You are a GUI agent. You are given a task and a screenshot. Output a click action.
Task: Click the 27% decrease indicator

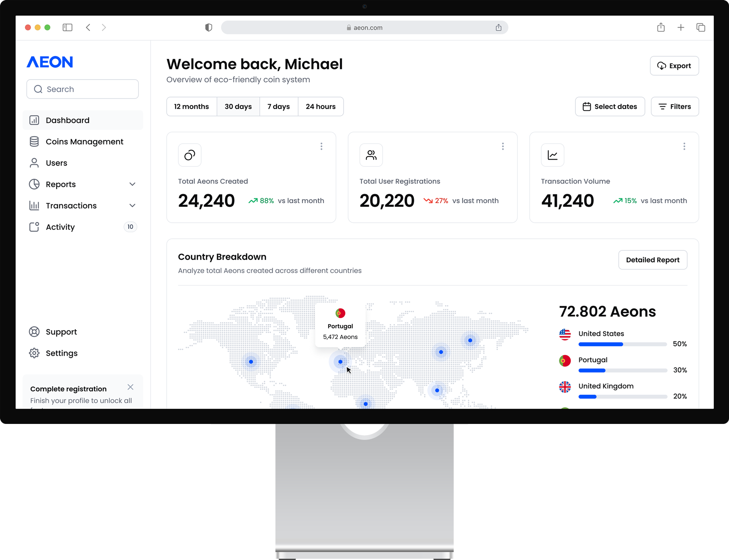coord(436,201)
